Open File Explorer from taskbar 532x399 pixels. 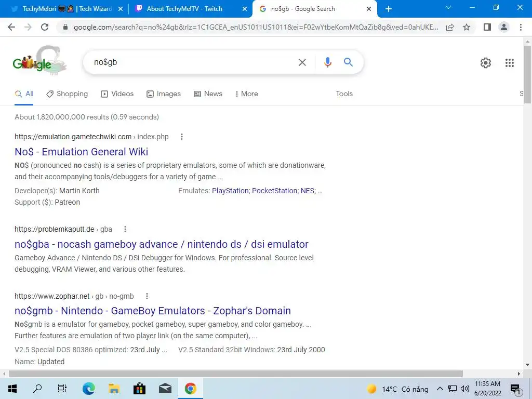pos(114,389)
